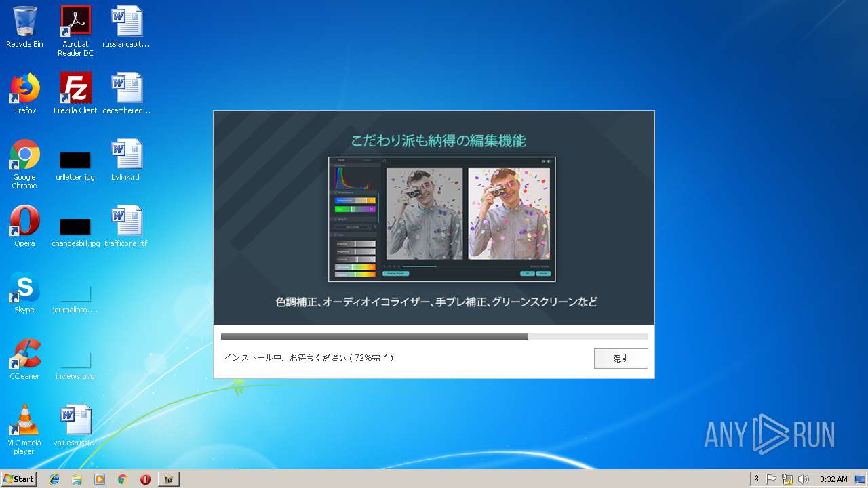
Task: Open Internet Explorer in the taskbar
Action: click(54, 479)
